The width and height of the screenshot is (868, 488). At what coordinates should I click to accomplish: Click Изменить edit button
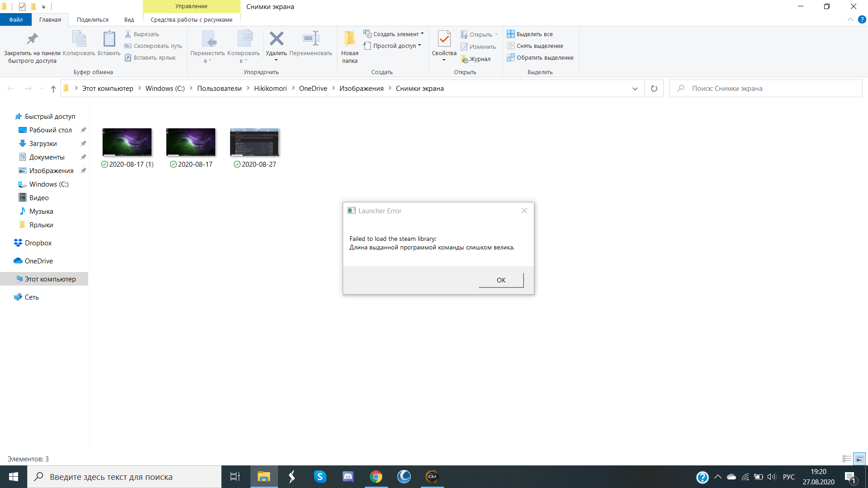point(478,47)
